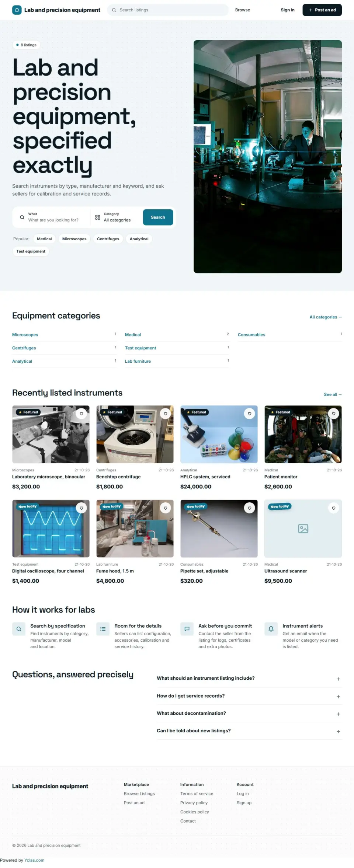
Task: Click New today badge on Fume hood card
Action: pos(112,506)
